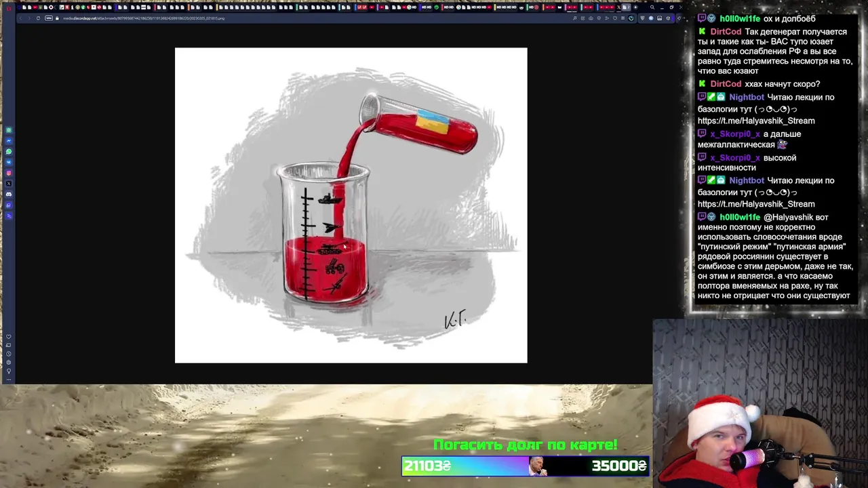Open tab search magnifier in the tab strip
Screen dimensions: 868x488
pyautogui.click(x=652, y=7)
